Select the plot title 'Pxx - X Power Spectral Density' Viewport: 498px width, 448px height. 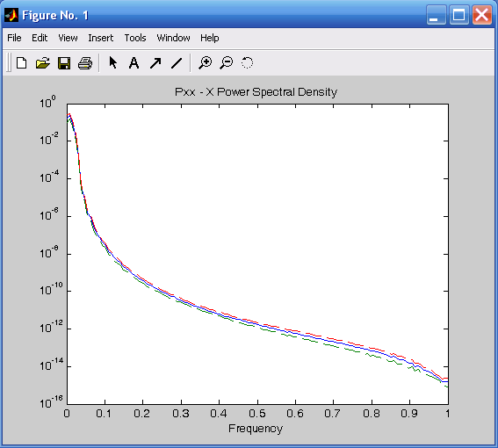pos(256,92)
